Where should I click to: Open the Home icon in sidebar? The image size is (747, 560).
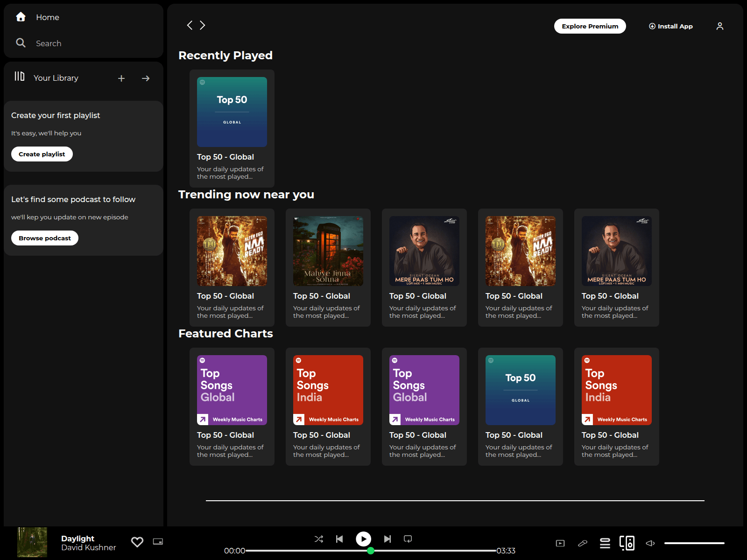pos(21,17)
